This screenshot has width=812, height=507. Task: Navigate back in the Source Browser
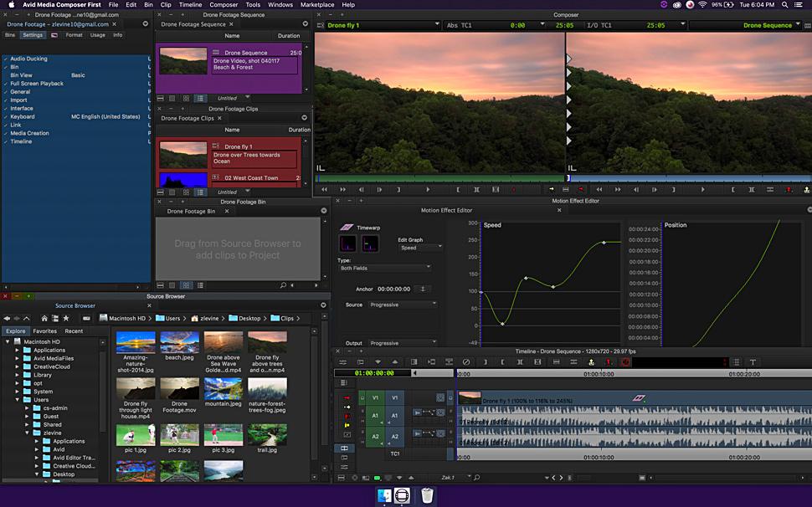pyautogui.click(x=7, y=318)
